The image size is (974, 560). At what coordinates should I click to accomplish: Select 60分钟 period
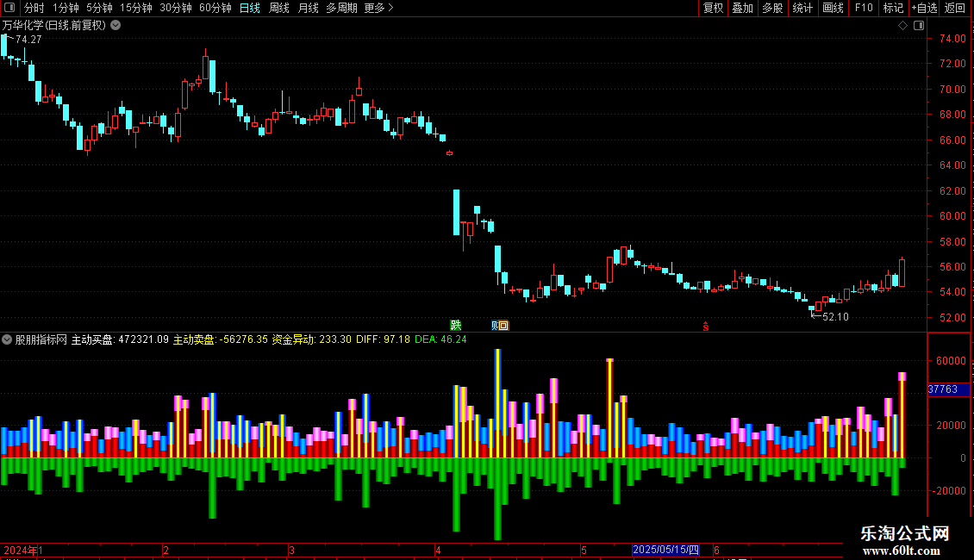215,8
